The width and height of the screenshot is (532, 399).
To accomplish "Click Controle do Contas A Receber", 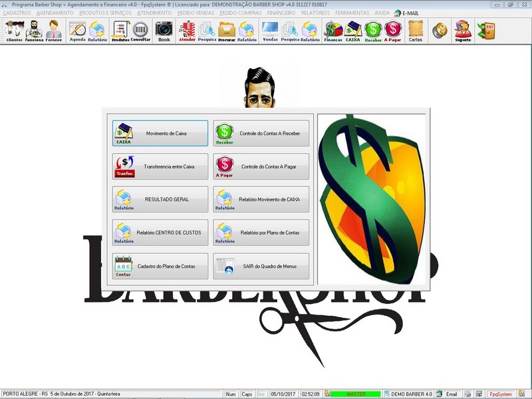I will point(261,134).
